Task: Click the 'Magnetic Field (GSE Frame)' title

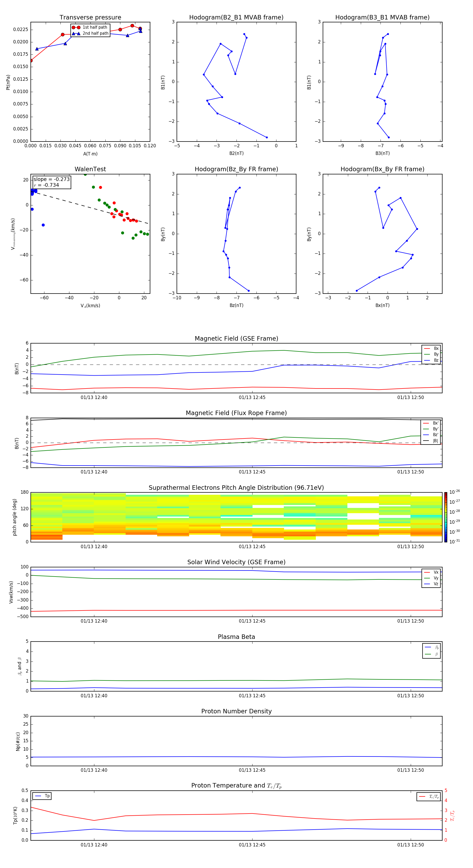Action: point(236,339)
